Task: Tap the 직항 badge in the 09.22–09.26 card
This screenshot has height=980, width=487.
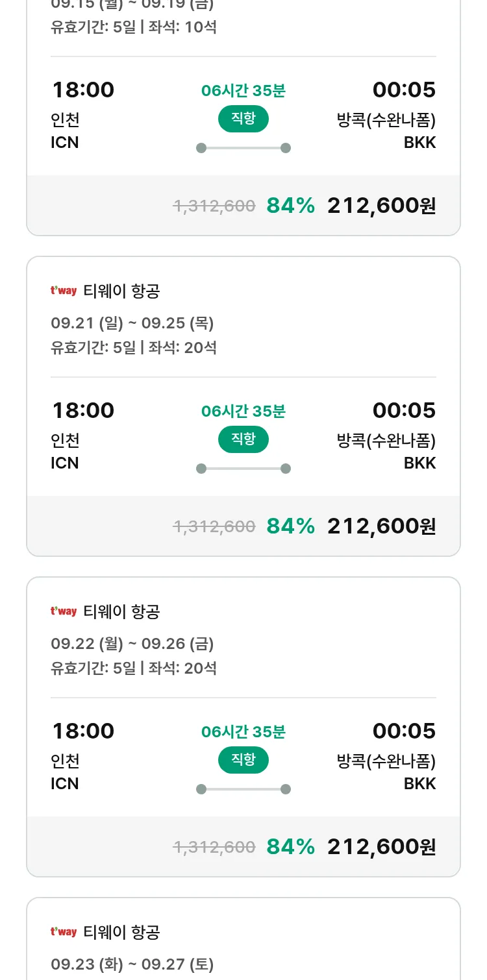Action: (x=243, y=760)
